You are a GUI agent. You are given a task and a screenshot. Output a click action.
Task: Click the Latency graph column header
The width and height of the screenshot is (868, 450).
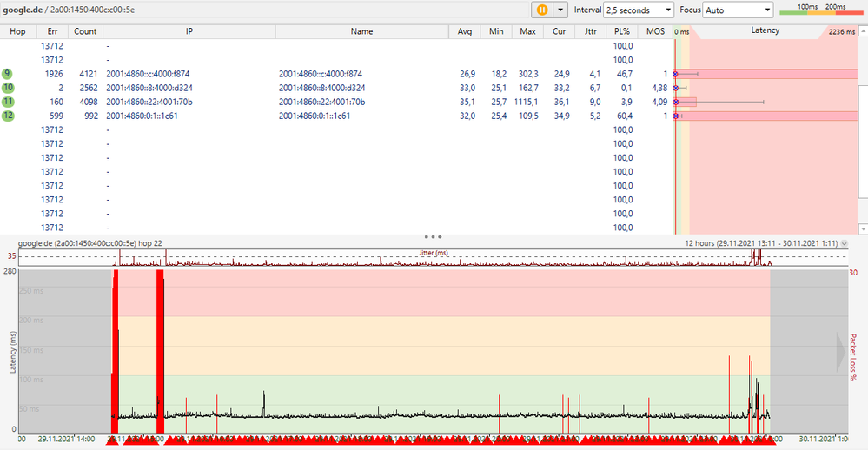click(765, 31)
